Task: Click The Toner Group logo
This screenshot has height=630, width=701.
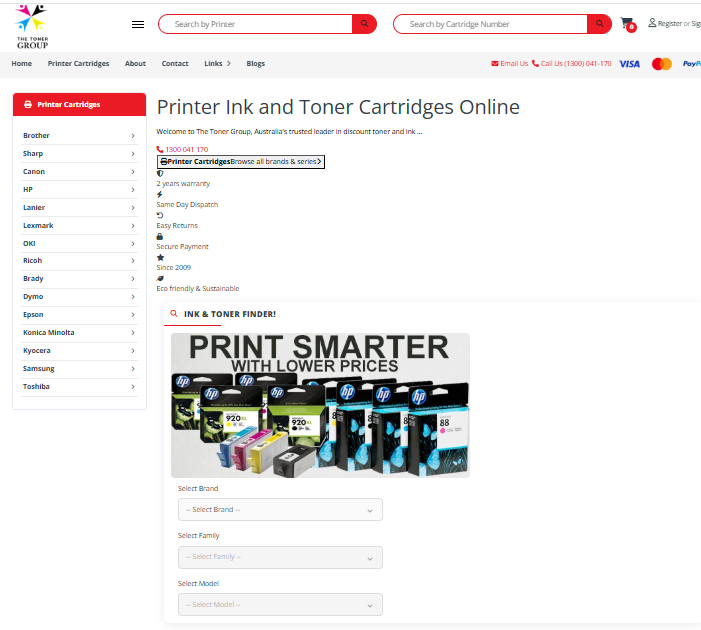Action: point(32,26)
